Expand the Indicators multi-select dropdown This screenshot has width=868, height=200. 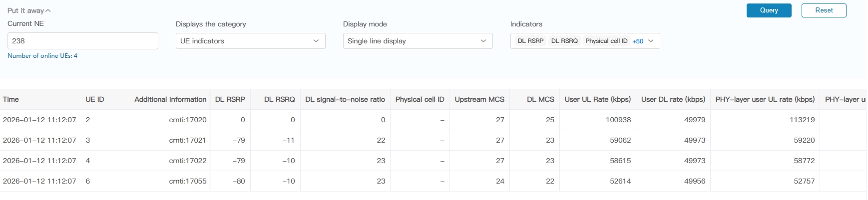[x=651, y=41]
